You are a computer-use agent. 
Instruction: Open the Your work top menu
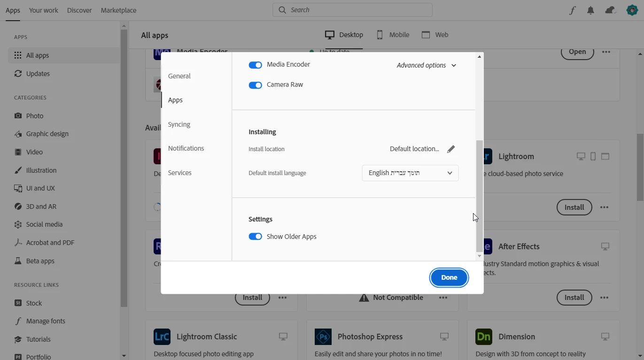point(44,10)
